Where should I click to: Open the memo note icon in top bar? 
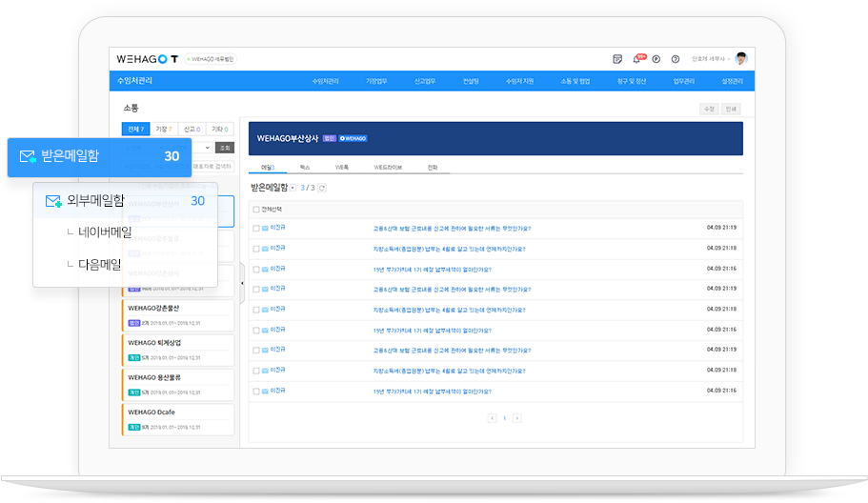(x=617, y=59)
